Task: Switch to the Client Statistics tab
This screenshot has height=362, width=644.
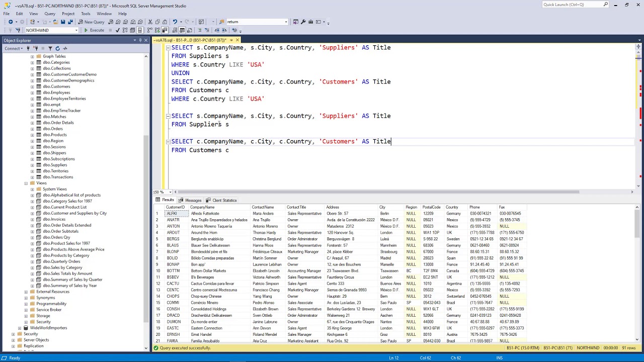Action: pos(221,200)
